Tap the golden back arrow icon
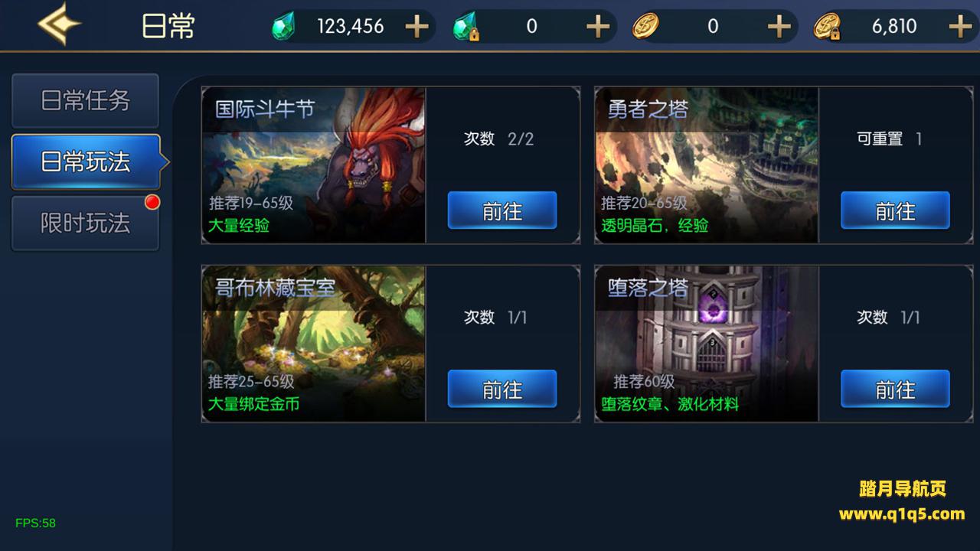This screenshot has height=551, width=980. coord(59,24)
